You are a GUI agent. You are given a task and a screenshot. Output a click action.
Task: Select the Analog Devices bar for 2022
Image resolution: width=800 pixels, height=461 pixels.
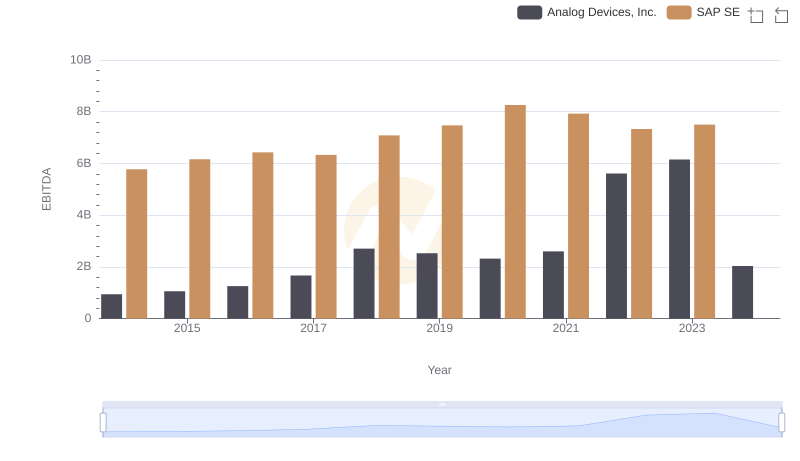[616, 246]
